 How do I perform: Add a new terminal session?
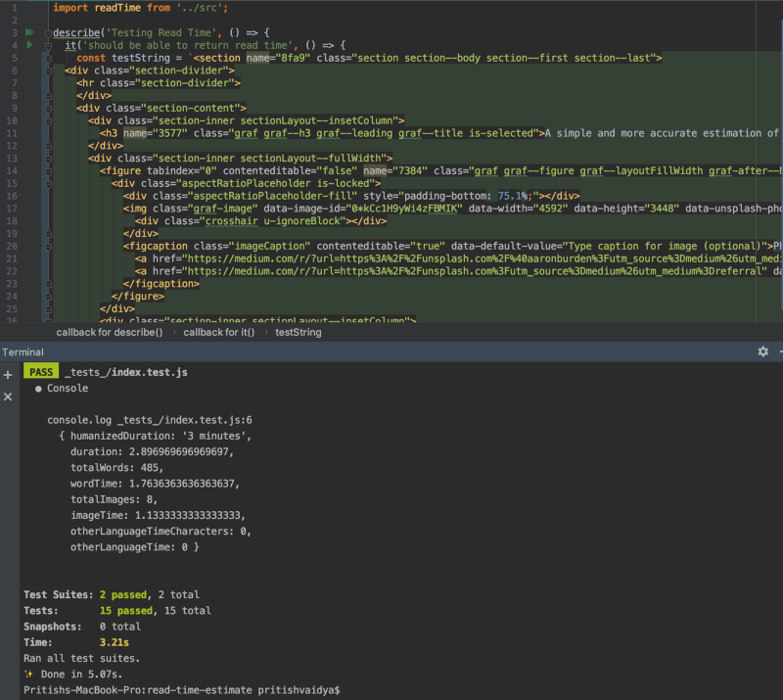coord(8,375)
